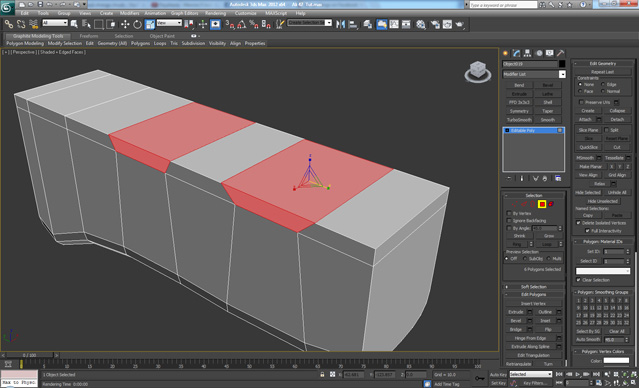
Task: Select the Select and Link tool
Action: coord(9,24)
